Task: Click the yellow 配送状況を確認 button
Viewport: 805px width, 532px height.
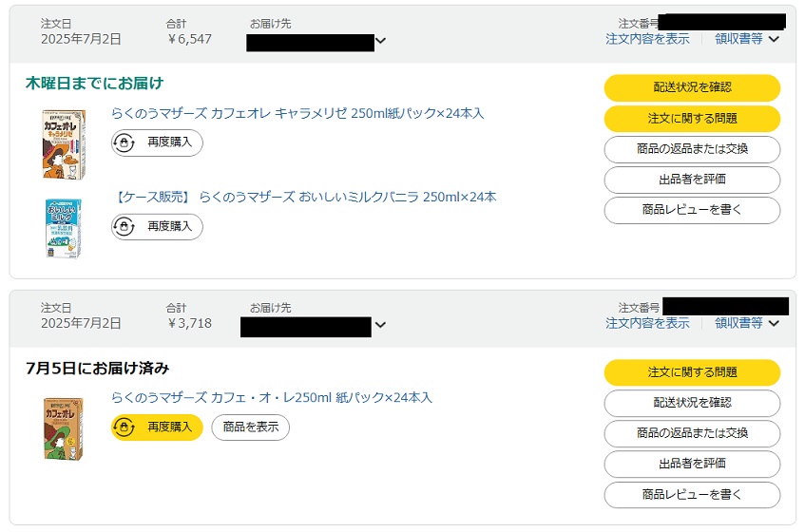Action: tap(692, 87)
